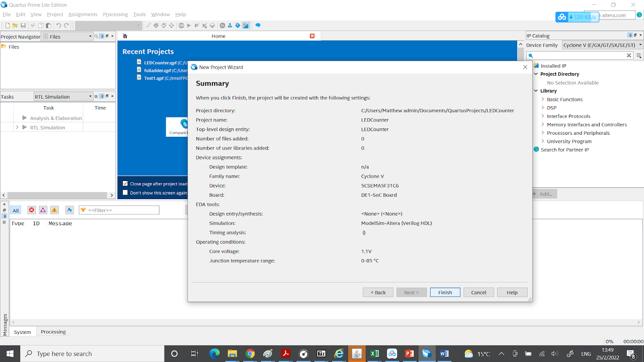
Task: Click the Start Compilation play icon
Action: (x=189, y=25)
